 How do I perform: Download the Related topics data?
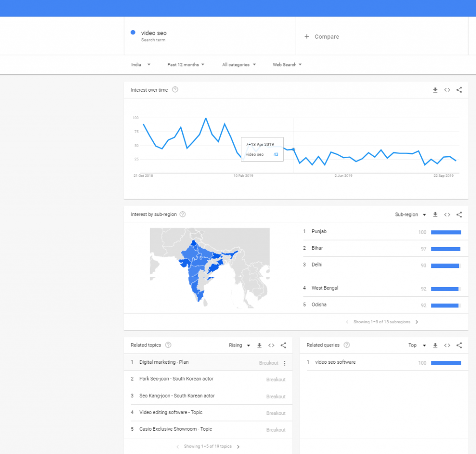(x=259, y=345)
